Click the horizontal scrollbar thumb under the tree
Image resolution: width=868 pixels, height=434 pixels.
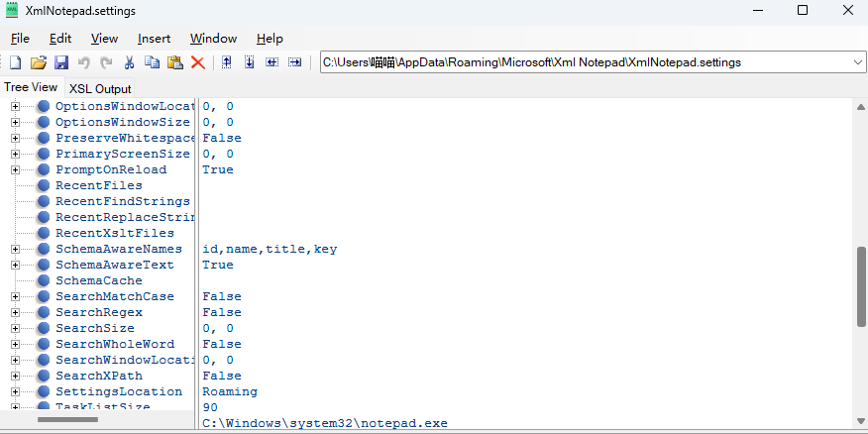(67, 419)
